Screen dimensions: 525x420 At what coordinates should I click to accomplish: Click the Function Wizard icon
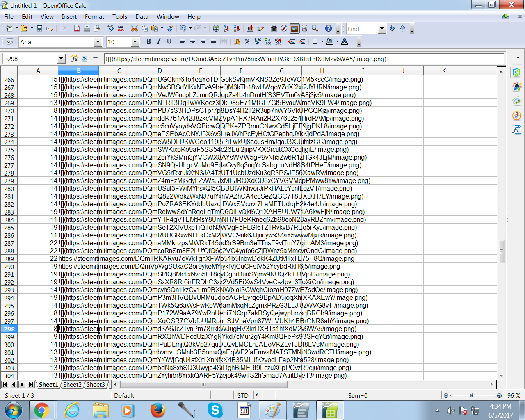pos(74,59)
